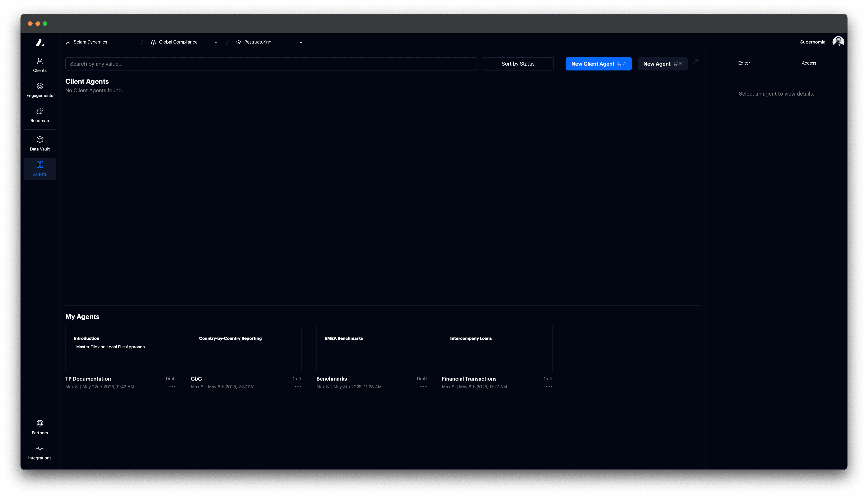Expand the Solara Dynamics client dropdown
The height and width of the screenshot is (497, 868).
point(130,42)
